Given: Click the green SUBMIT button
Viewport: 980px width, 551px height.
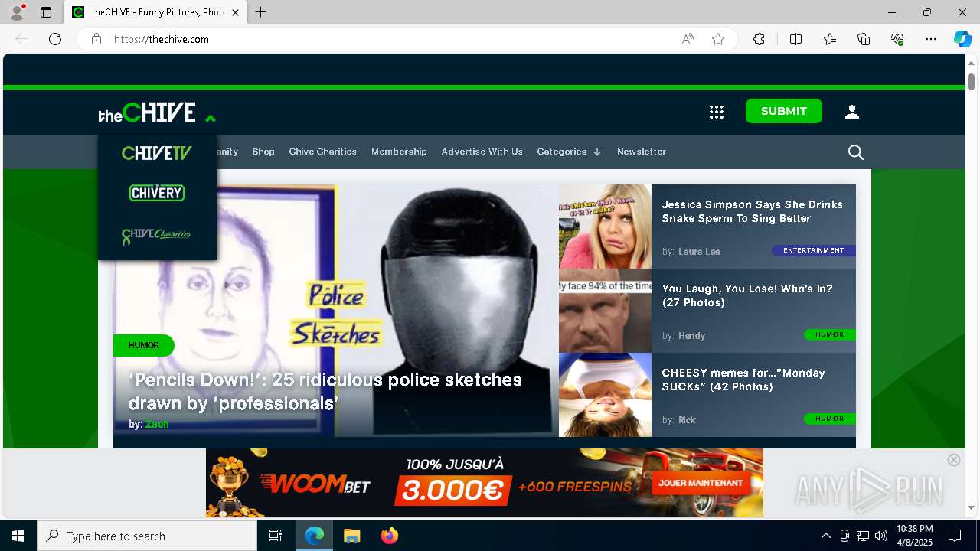Looking at the screenshot, I should click(x=784, y=111).
